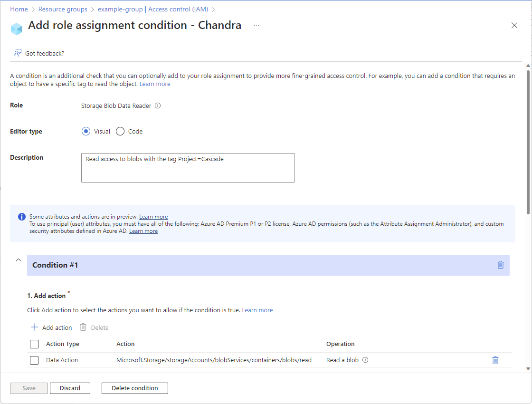Open the ellipsis more options menu

coord(256,25)
